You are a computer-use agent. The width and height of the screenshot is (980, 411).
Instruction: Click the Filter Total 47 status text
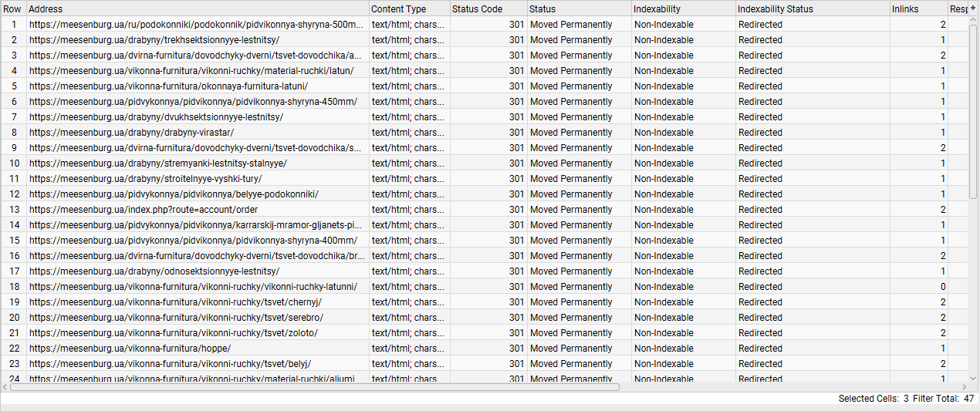pos(943,399)
